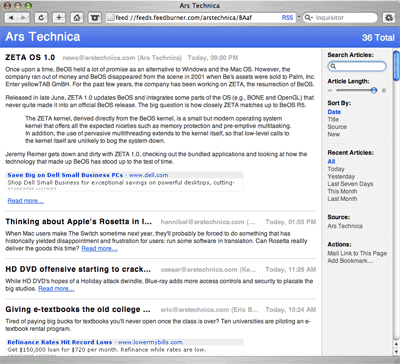
Task: Open the Save Big on Dell ad
Action: tap(65, 175)
